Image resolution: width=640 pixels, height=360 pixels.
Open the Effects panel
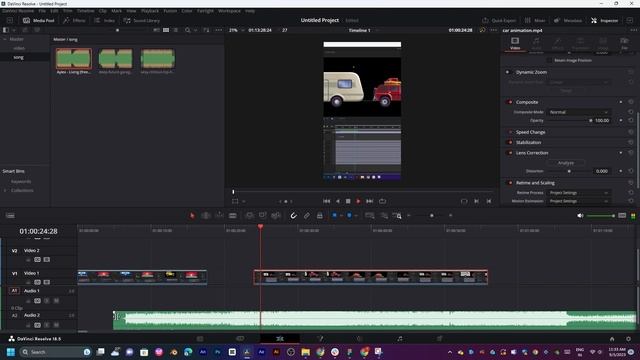click(x=74, y=20)
